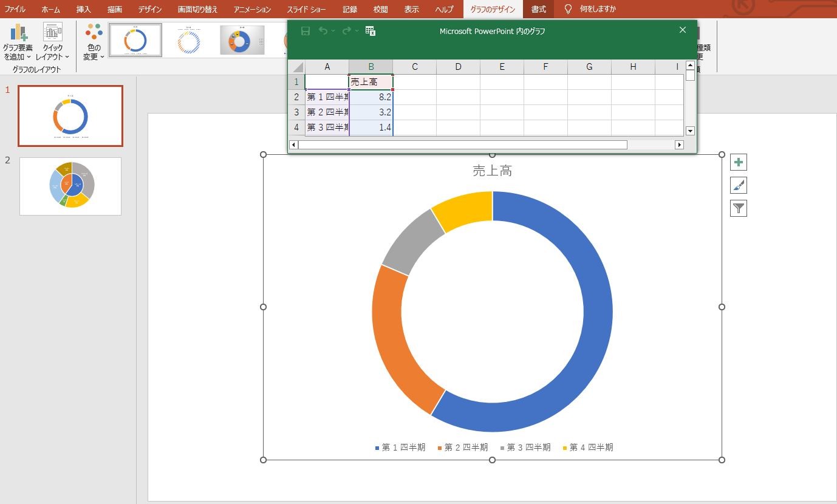Switch to the 記録 tab
837x504 pixels.
[350, 9]
